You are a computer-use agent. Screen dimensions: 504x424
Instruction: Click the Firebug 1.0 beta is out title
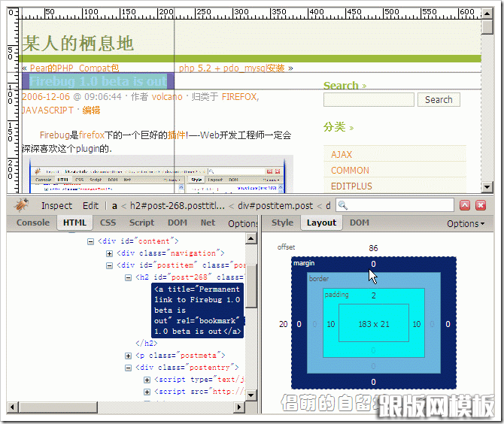98,81
